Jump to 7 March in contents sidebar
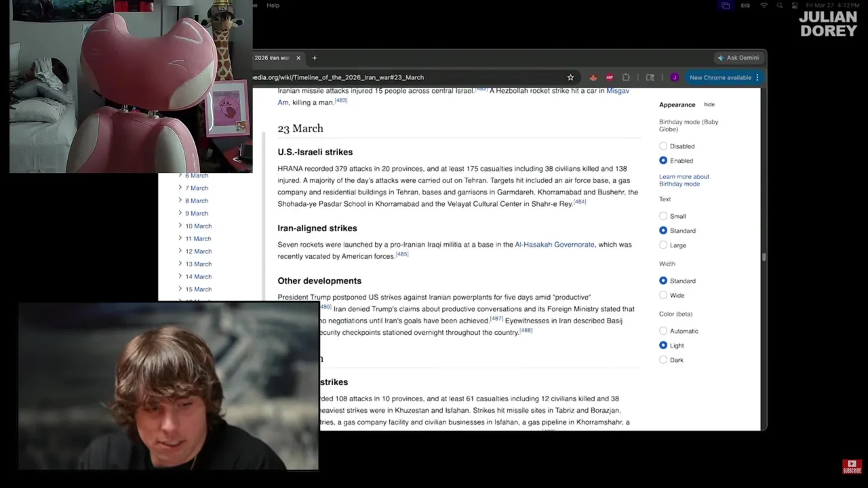The height and width of the screenshot is (488, 868). (x=197, y=188)
